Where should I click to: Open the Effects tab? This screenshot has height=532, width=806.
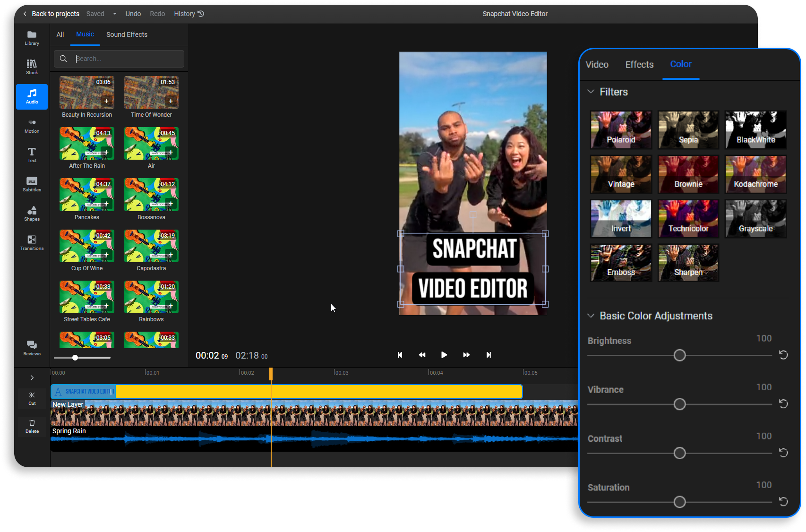click(x=639, y=64)
